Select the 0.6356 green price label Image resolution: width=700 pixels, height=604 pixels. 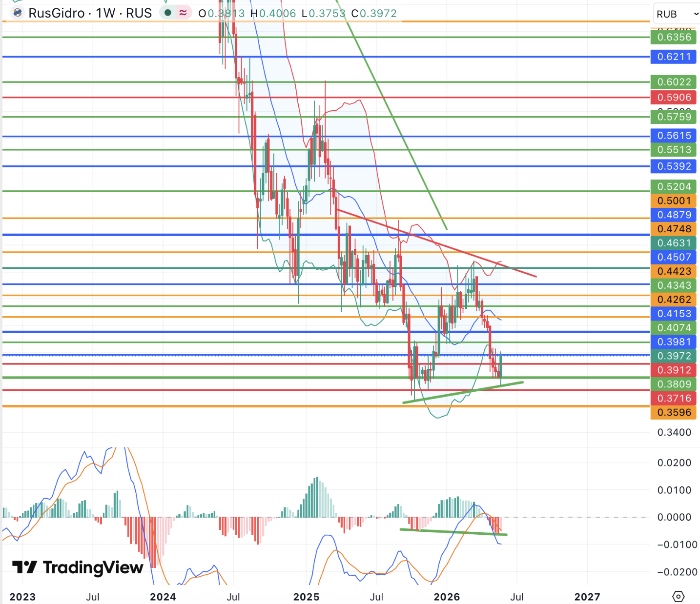coord(674,37)
